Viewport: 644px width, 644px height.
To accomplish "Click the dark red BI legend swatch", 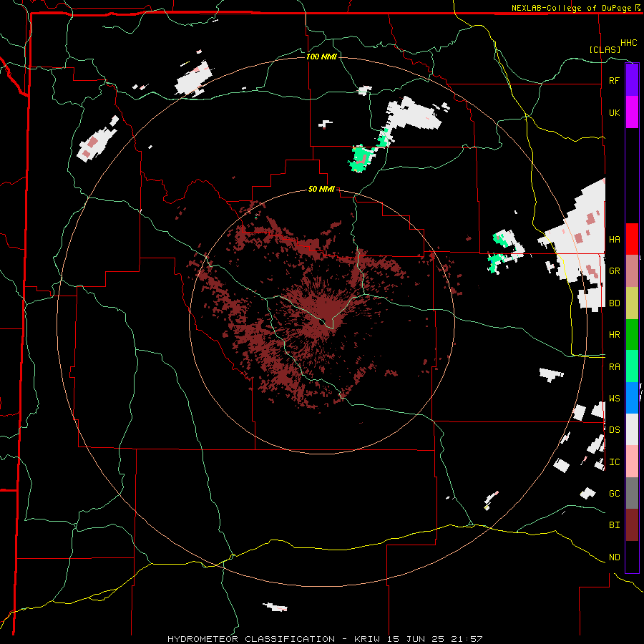I will [x=632, y=525].
